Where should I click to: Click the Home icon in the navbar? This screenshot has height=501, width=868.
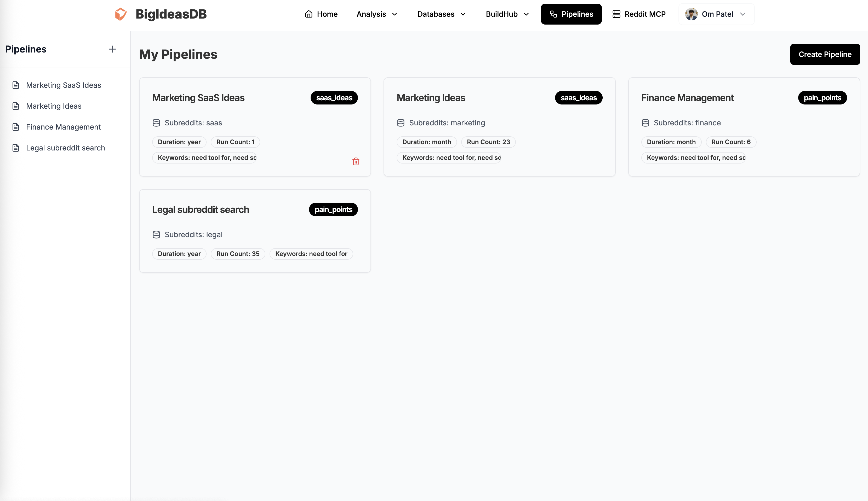[309, 14]
